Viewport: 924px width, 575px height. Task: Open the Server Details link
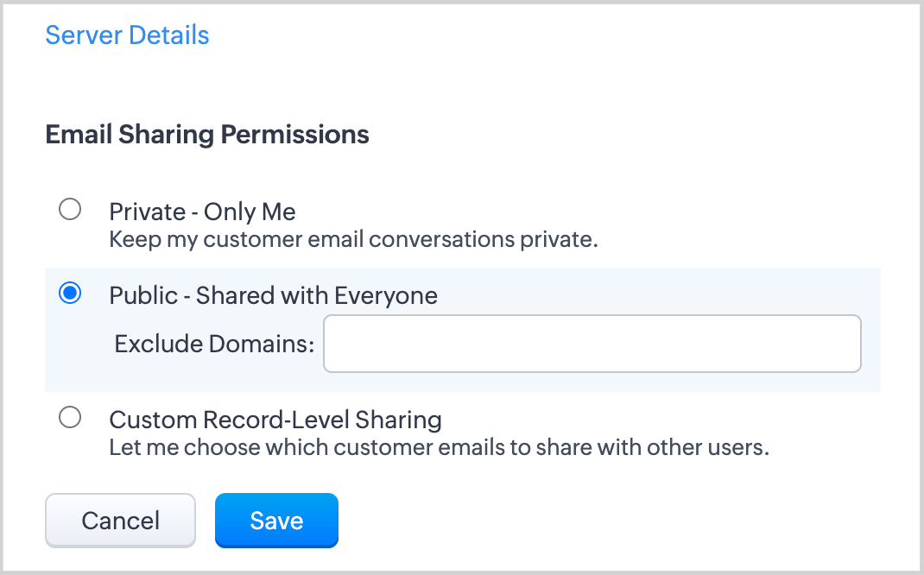(127, 35)
